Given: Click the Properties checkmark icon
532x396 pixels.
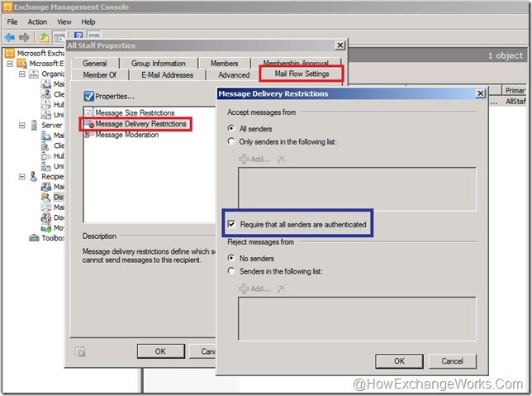Looking at the screenshot, I should coord(89,96).
